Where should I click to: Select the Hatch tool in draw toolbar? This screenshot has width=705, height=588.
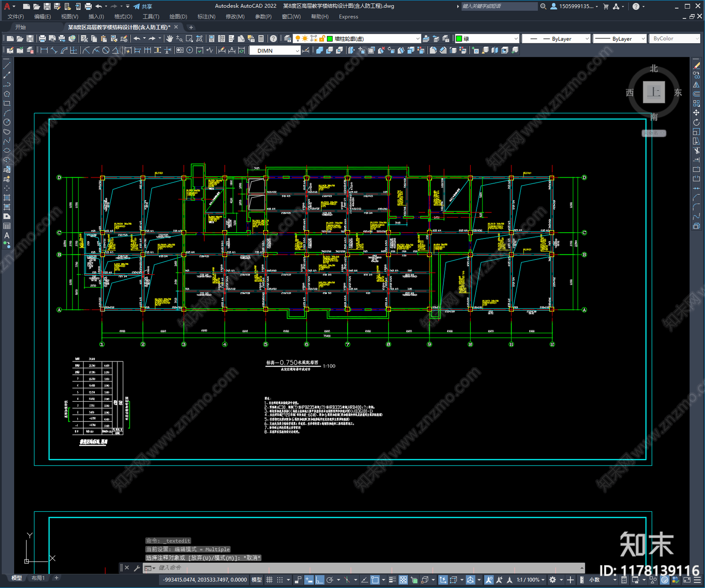click(7, 197)
